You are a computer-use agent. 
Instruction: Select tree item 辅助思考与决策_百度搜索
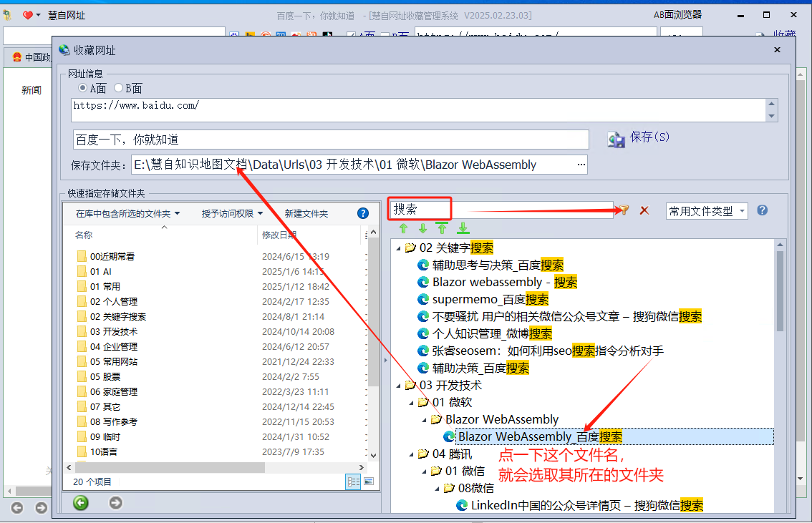pos(498,265)
